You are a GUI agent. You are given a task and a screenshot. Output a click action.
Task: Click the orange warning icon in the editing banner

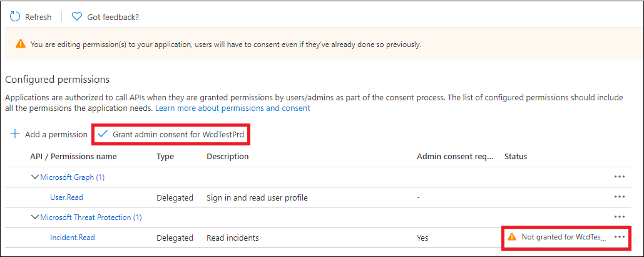point(21,44)
